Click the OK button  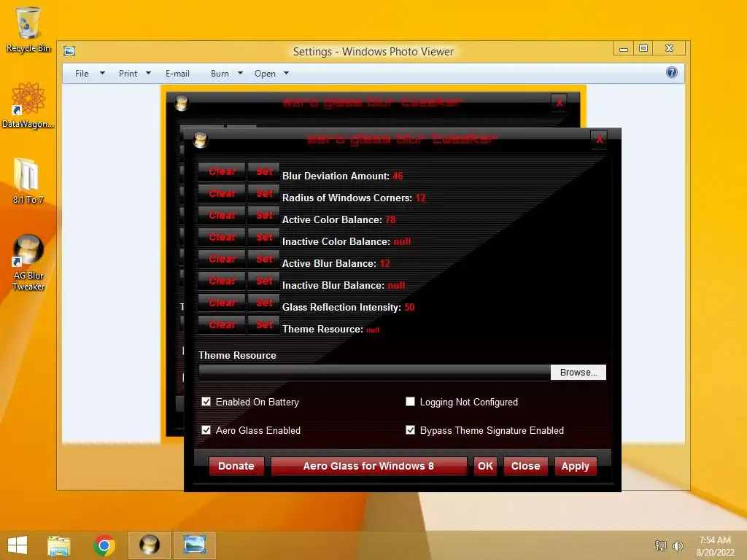click(x=485, y=466)
